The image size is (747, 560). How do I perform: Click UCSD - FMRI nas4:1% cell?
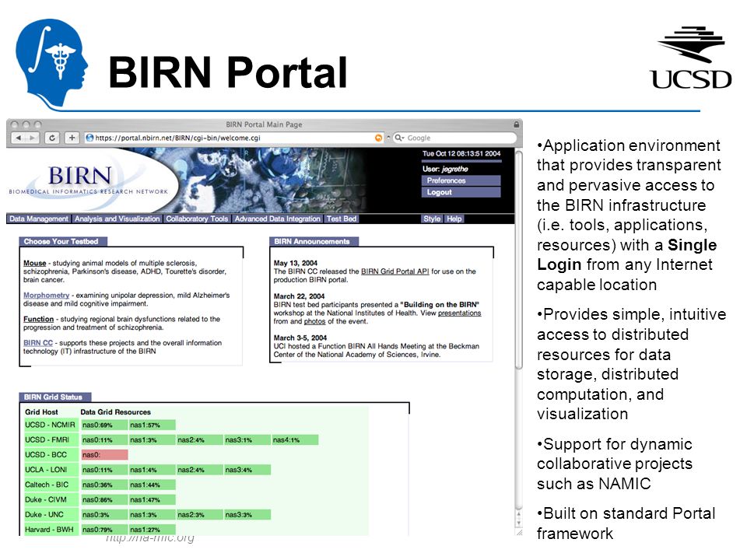tap(295, 440)
